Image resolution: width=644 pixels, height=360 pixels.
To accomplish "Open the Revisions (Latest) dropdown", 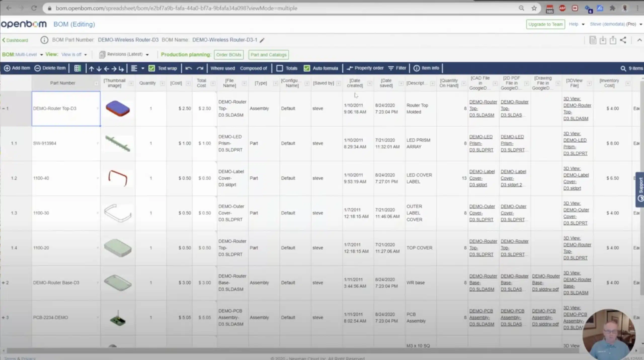I will pos(124,54).
